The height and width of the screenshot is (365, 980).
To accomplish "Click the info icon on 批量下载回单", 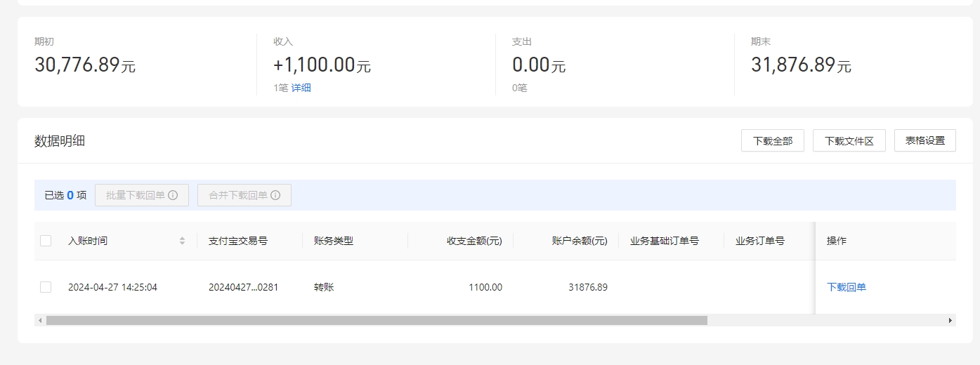I will point(173,195).
